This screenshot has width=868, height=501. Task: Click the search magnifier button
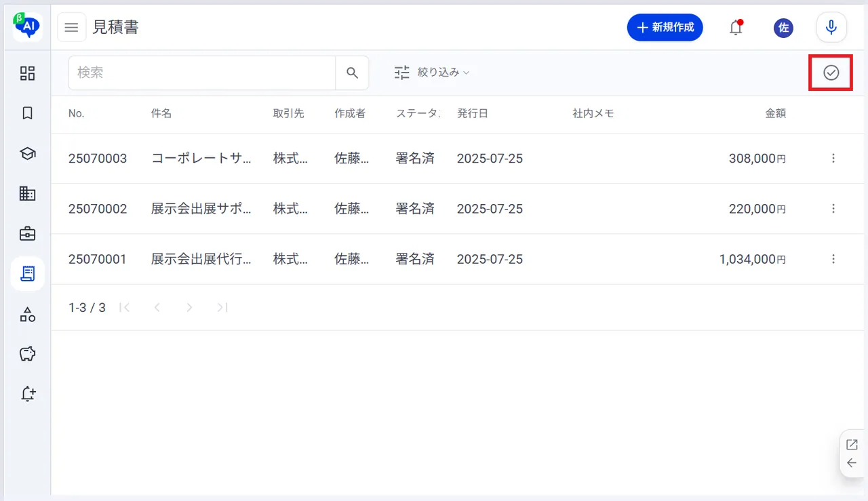(352, 73)
